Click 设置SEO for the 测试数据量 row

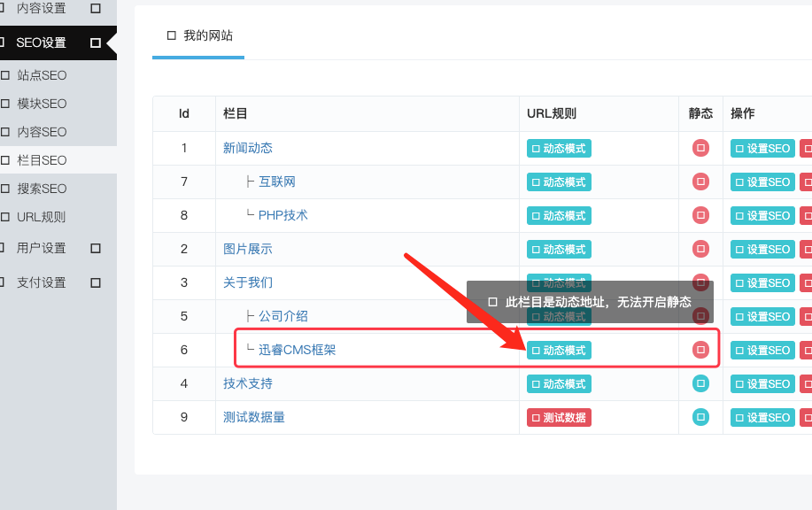click(x=762, y=418)
